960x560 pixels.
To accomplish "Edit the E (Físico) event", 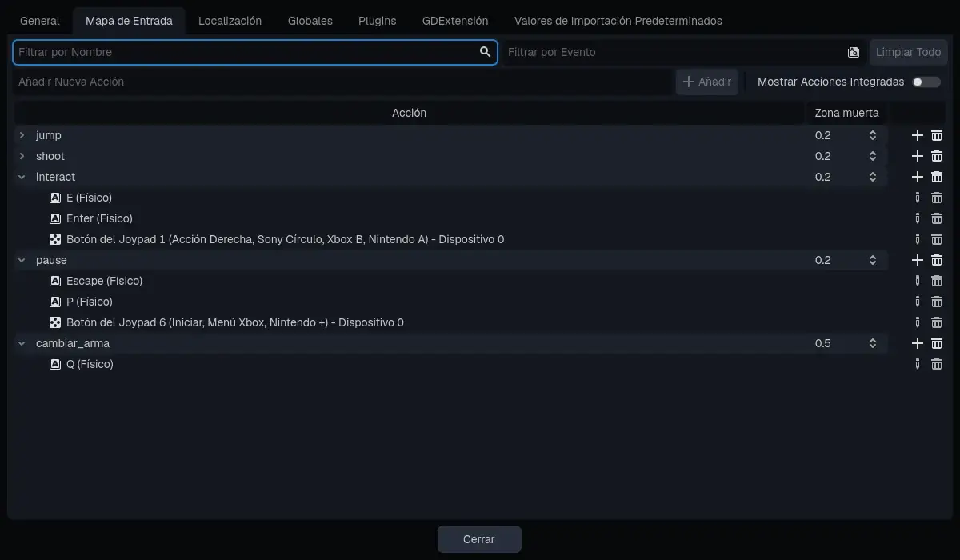I will click(x=918, y=198).
